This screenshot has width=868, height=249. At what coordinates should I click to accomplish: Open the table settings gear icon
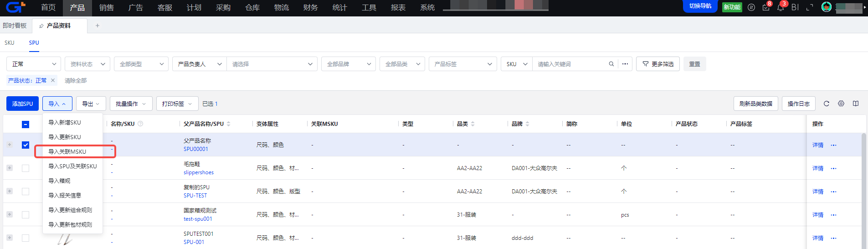[841, 104]
